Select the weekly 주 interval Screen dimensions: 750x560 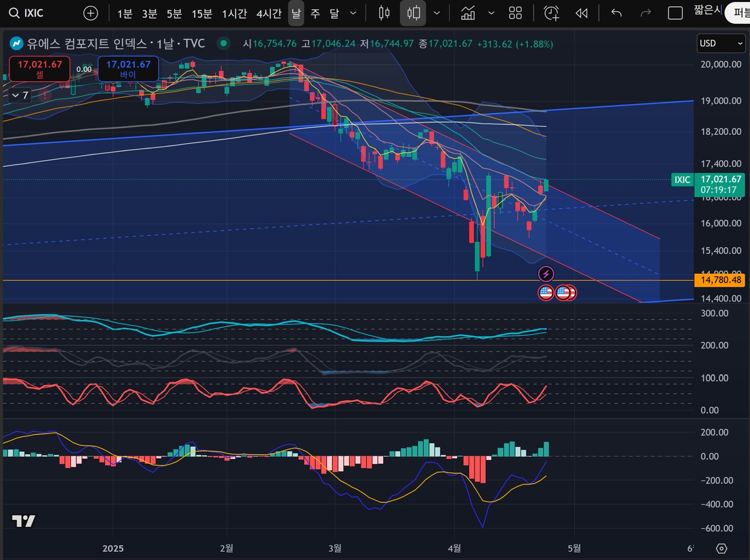(315, 12)
